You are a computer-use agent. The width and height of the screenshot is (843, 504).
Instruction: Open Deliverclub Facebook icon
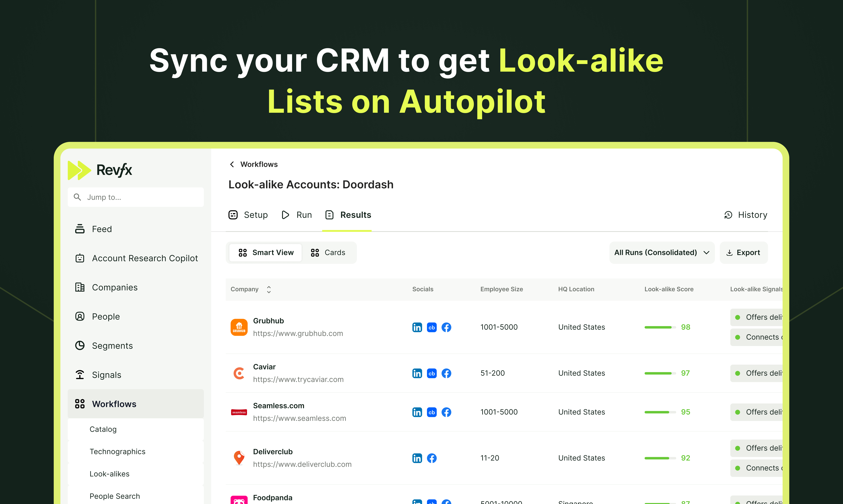coord(432,458)
